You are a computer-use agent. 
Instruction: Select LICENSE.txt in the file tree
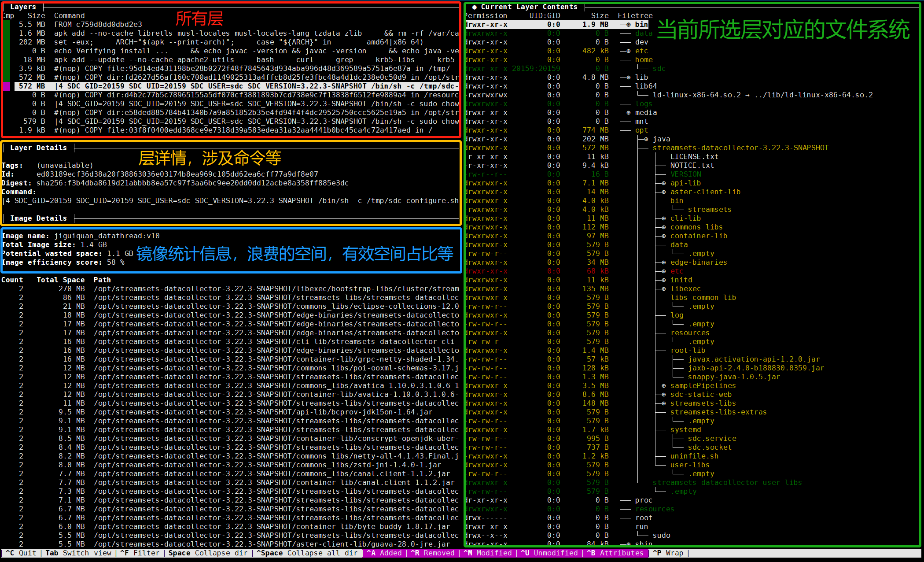(x=694, y=157)
